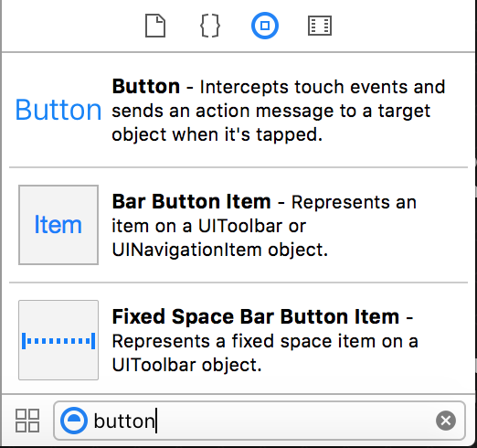Click the 'Bar Button Item' title

pyautogui.click(x=191, y=202)
